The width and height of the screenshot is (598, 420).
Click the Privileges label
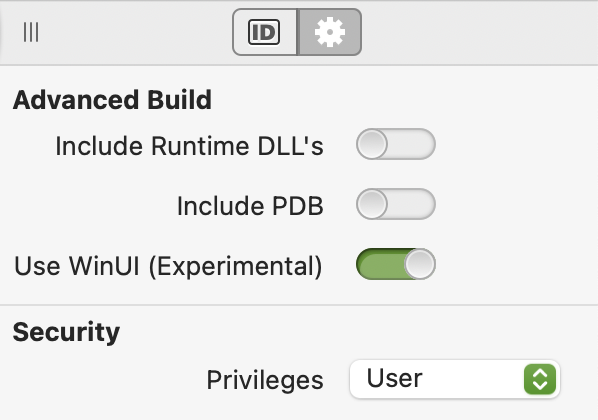(265, 380)
